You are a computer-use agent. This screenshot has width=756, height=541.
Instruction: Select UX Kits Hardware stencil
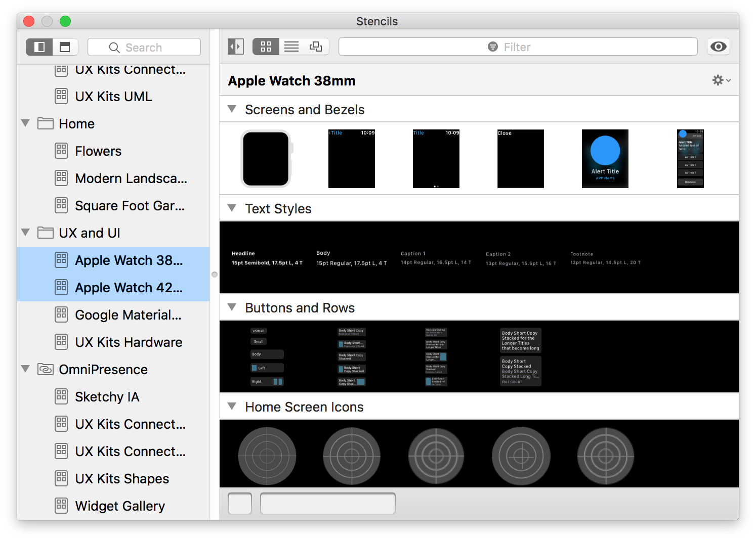[113, 342]
